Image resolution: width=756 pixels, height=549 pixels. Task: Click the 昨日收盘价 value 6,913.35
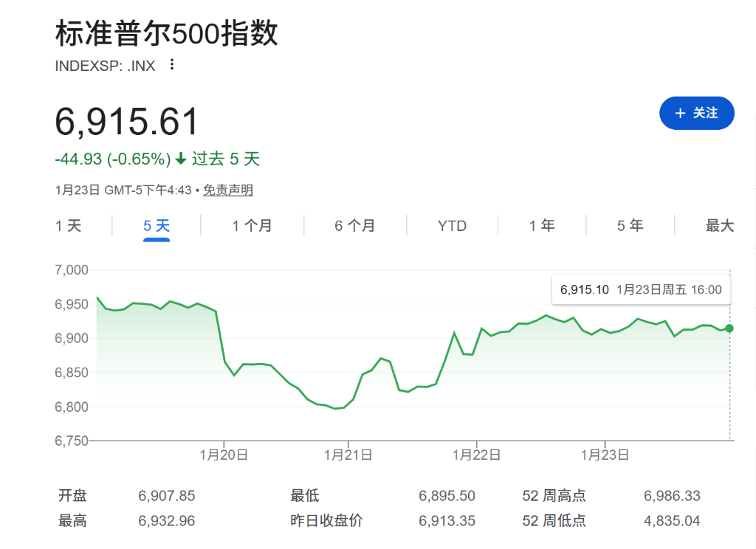click(x=447, y=521)
